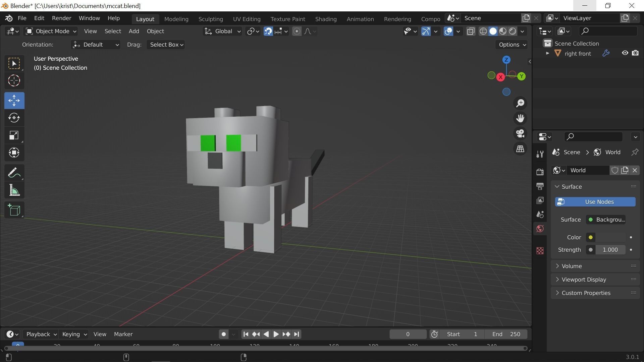This screenshot has width=644, height=362.
Task: Toggle proportional editing
Action: point(297,31)
